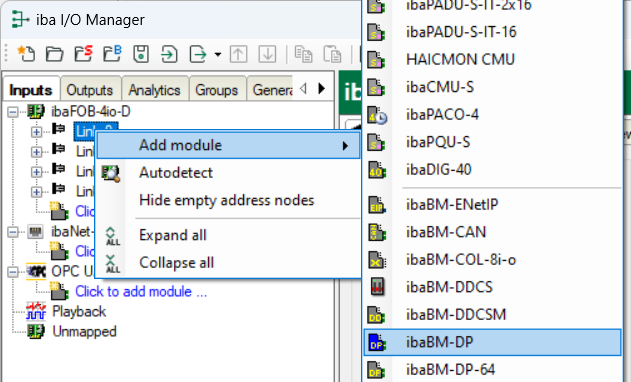Click the Click to add module link
The width and height of the screenshot is (631, 382).
[x=141, y=291]
